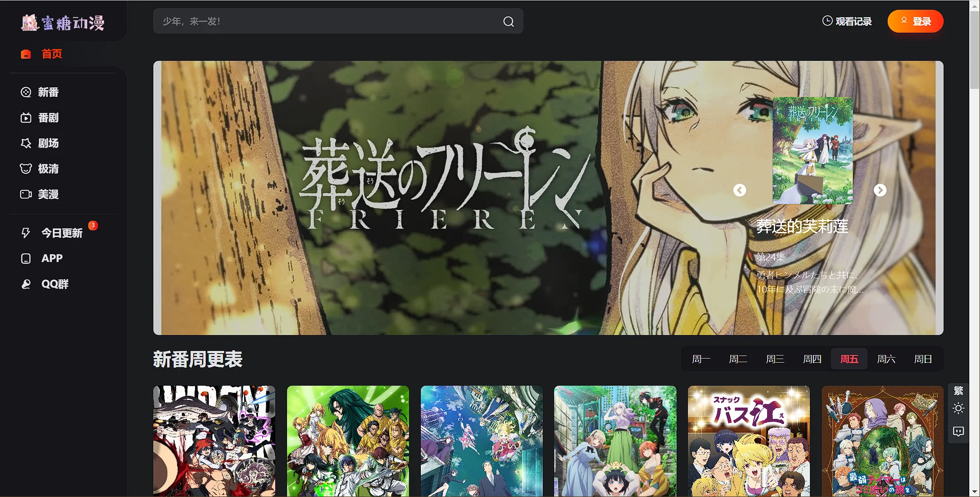Select the 周一 schedule tab
Screen dimensions: 980x497
701,359
